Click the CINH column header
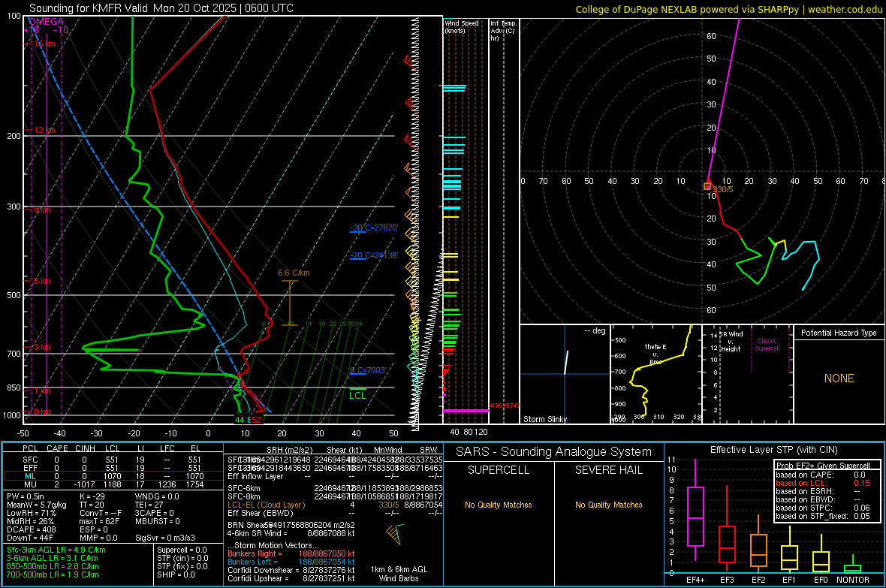This screenshot has height=588, width=886. click(86, 448)
